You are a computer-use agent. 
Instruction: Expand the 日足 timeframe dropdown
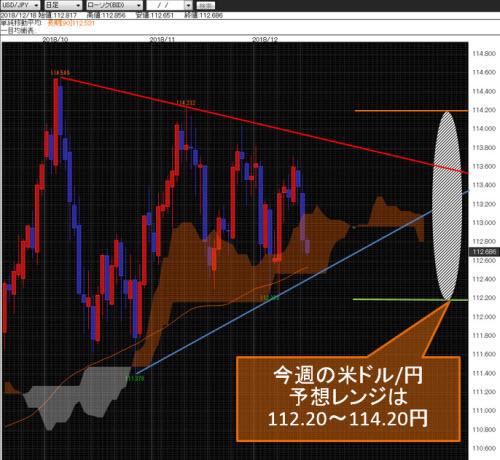63,5
